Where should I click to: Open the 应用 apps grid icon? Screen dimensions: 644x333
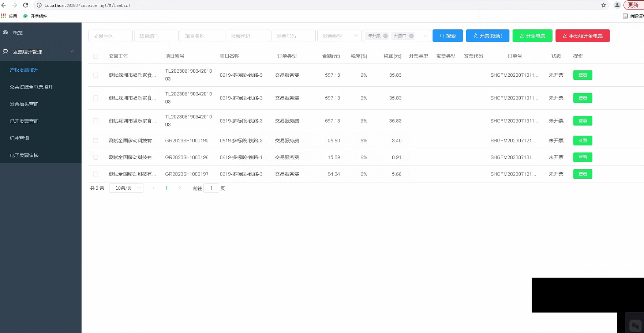(x=4, y=16)
